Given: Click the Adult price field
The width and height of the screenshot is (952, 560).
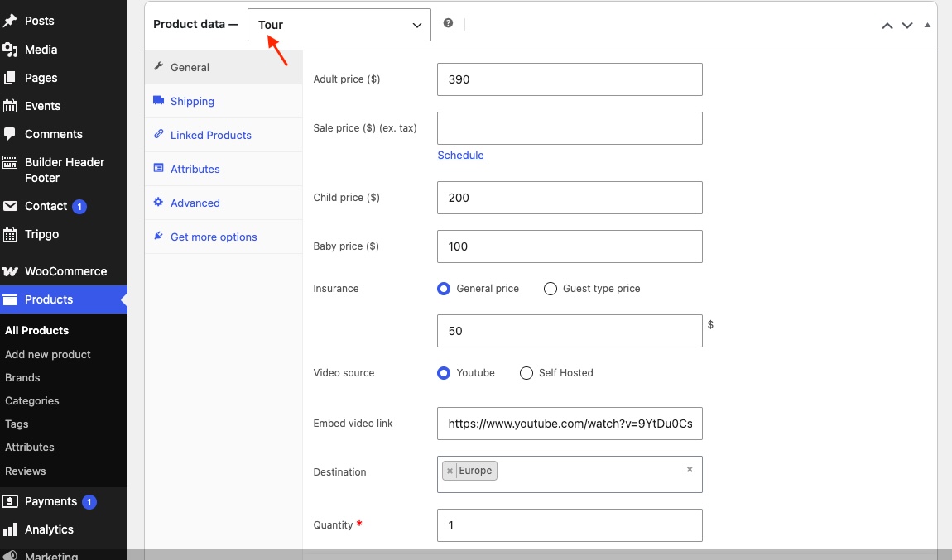Looking at the screenshot, I should tap(570, 79).
